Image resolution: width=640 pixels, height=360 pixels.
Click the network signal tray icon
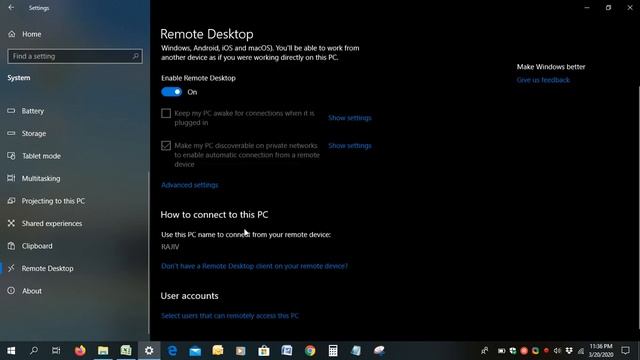pyautogui.click(x=581, y=351)
